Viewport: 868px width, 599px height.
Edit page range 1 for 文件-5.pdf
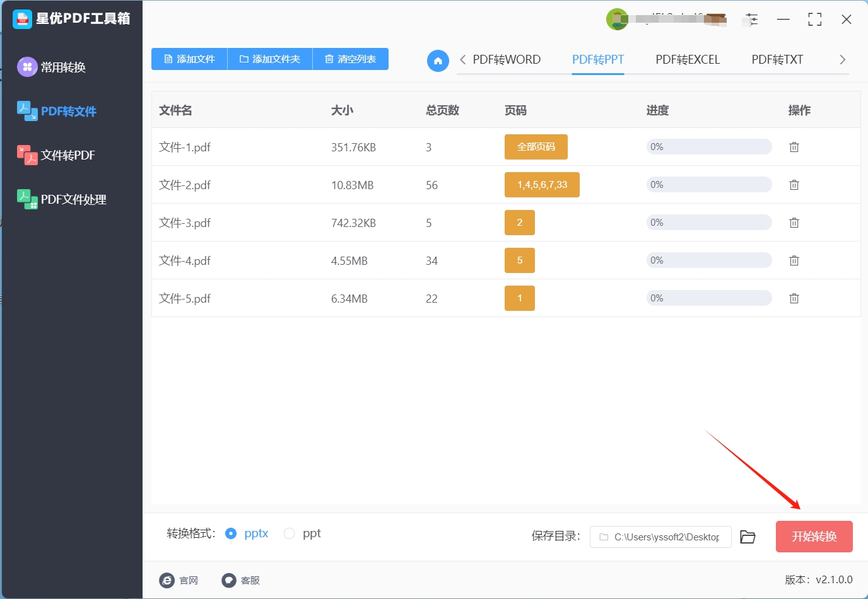[x=520, y=298]
